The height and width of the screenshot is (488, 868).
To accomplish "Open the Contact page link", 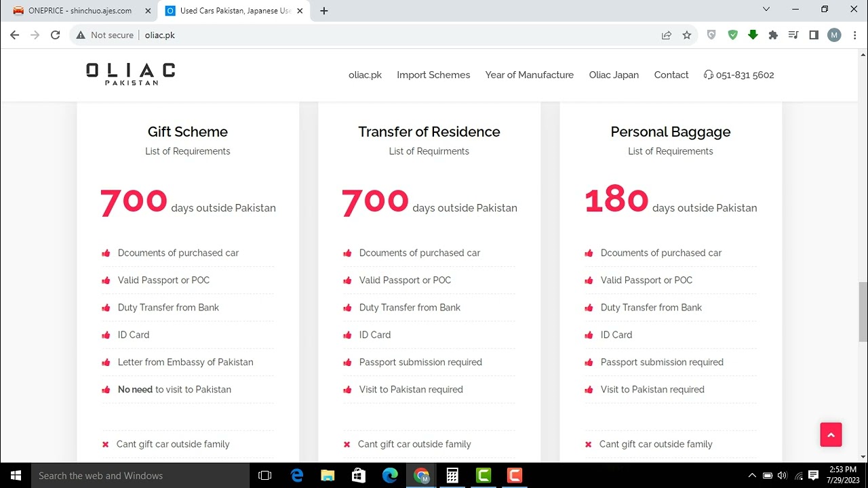I will [671, 75].
